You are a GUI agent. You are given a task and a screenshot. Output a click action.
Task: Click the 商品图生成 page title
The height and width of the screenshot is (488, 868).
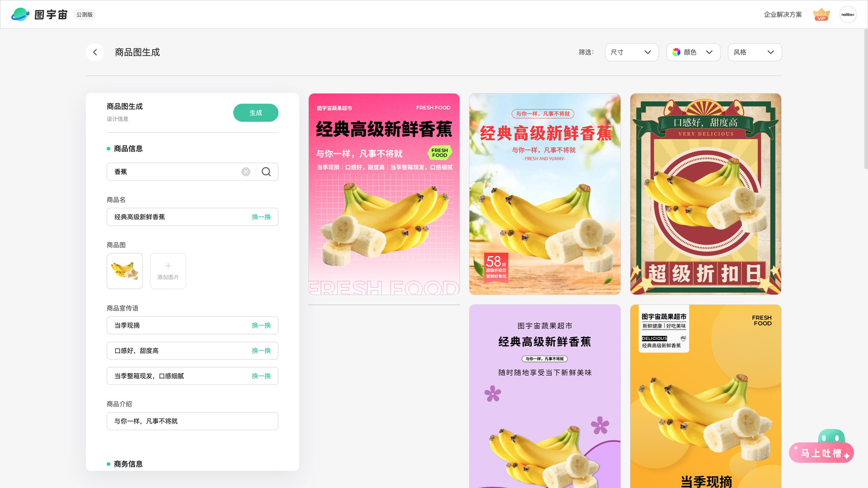[x=137, y=52]
